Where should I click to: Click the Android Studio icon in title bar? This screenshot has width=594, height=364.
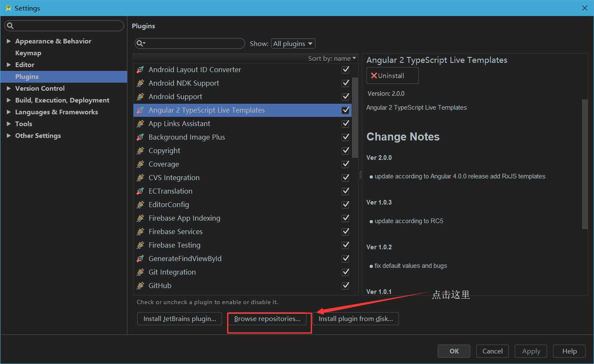pos(8,8)
